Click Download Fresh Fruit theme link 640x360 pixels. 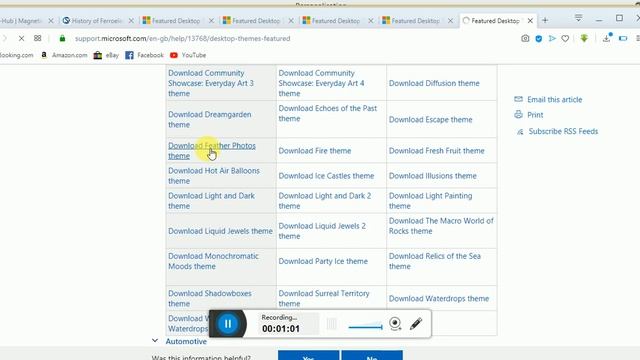436,151
